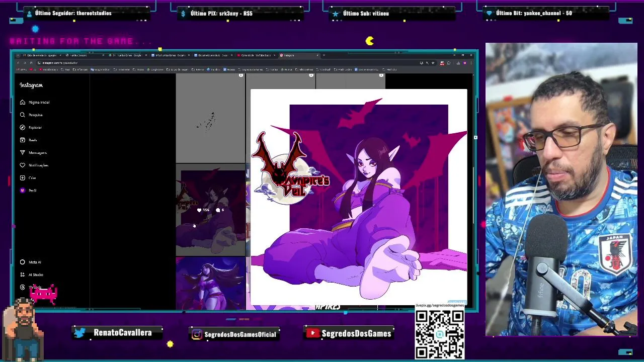Image resolution: width=644 pixels, height=362 pixels.
Task: Close the active Instagram browser tab
Action: pos(317,55)
